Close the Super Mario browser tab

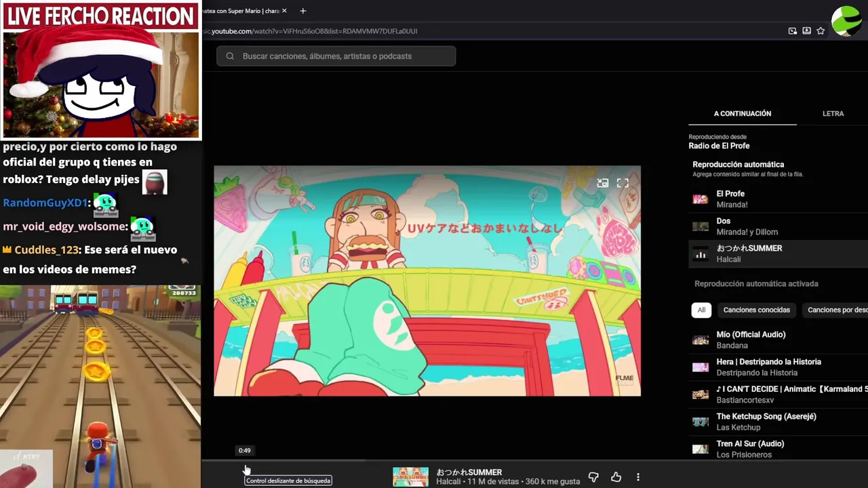(x=284, y=11)
